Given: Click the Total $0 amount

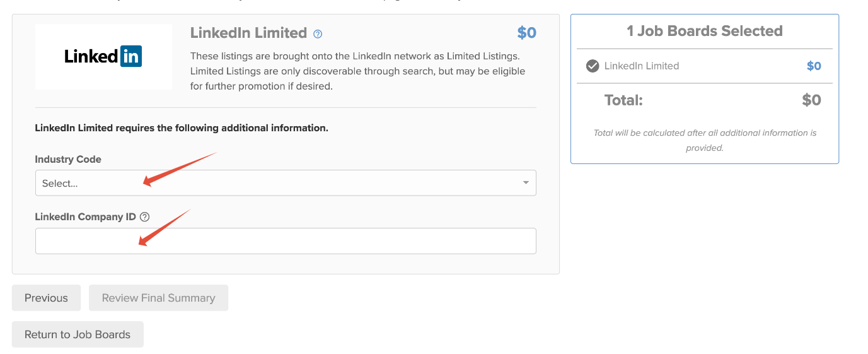Looking at the screenshot, I should (x=811, y=100).
